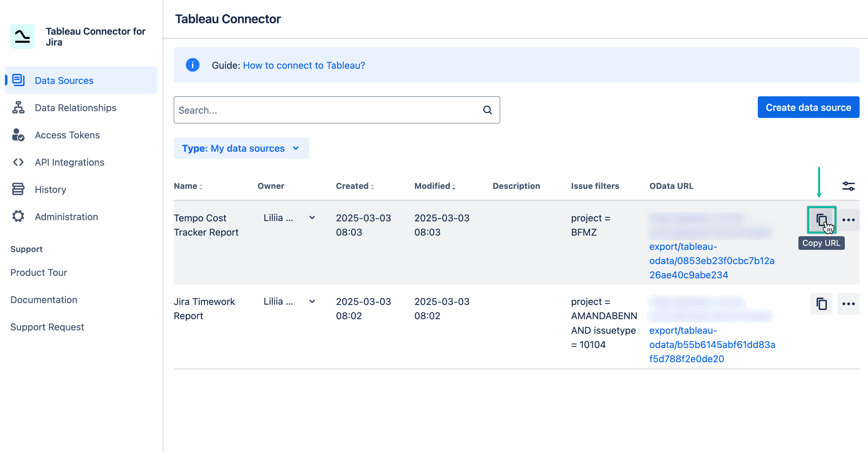Copy URL for Jira Timework Report
This screenshot has width=868, height=452.
pyautogui.click(x=821, y=303)
